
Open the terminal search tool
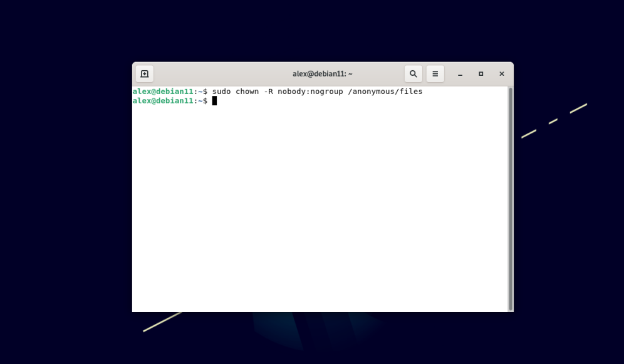tap(413, 74)
